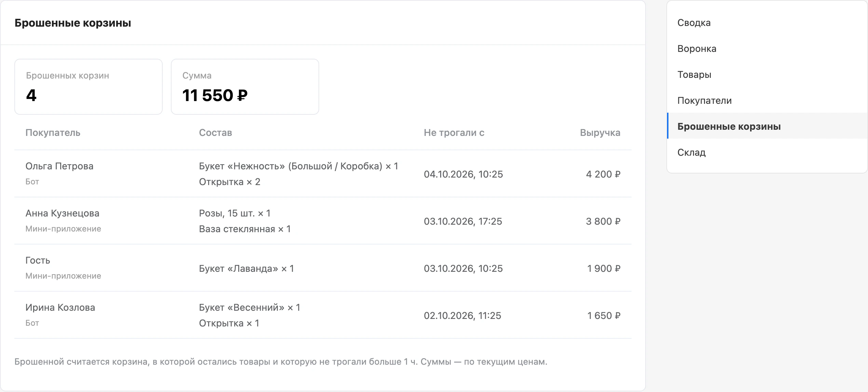Viewport: 868px width, 392px height.
Task: Open Ольга Петрова's cart row
Action: pos(323,174)
